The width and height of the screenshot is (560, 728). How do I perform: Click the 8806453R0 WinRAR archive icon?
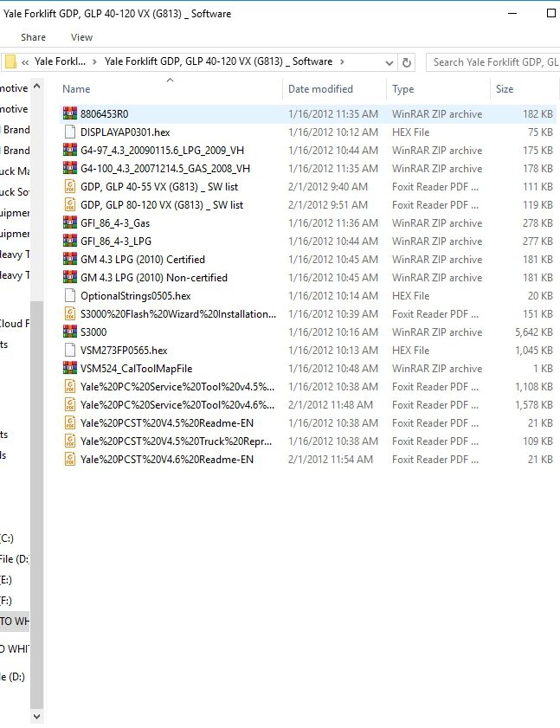pyautogui.click(x=69, y=113)
